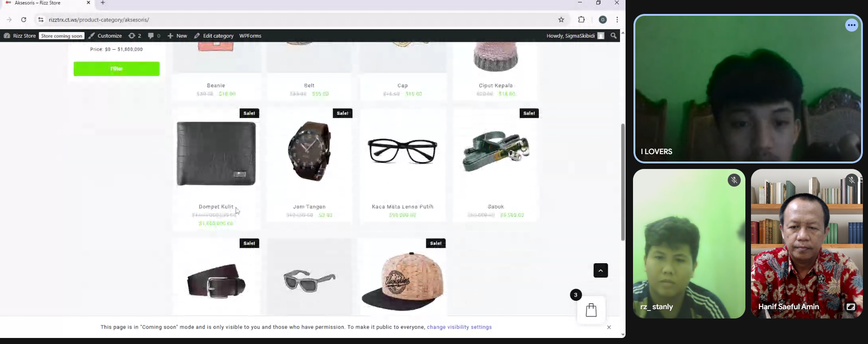Open the Howdy, SigmaSkibidi account menu
Viewport: 868px width, 344px height.
point(575,36)
